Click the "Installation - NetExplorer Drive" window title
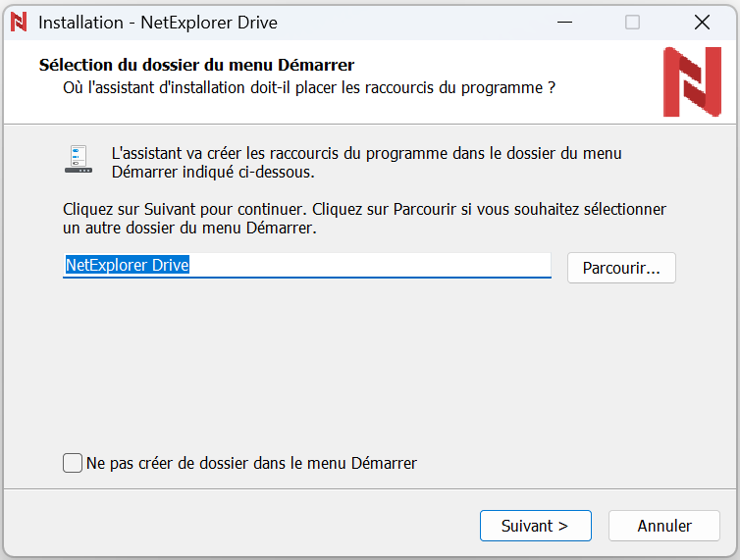 (x=157, y=22)
